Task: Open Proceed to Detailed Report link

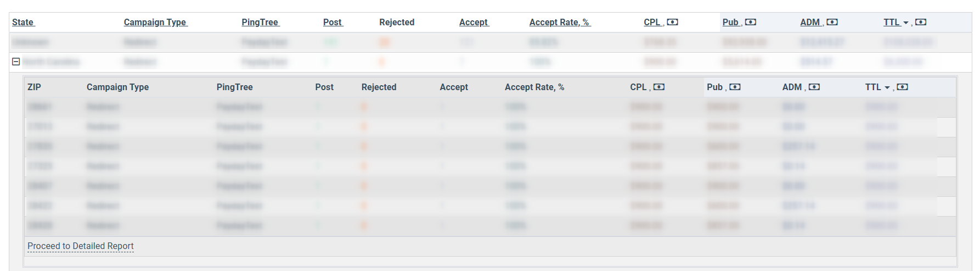Action: click(81, 246)
